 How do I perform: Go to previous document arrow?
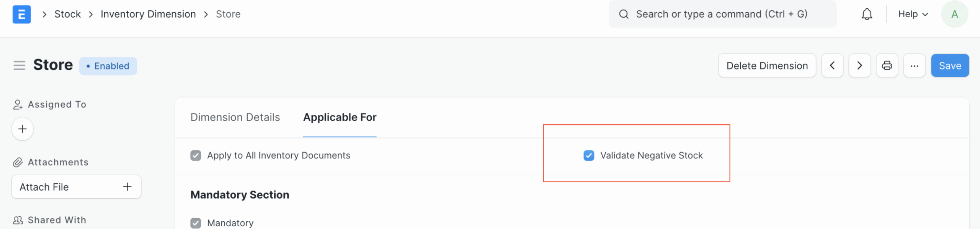pyautogui.click(x=832, y=66)
